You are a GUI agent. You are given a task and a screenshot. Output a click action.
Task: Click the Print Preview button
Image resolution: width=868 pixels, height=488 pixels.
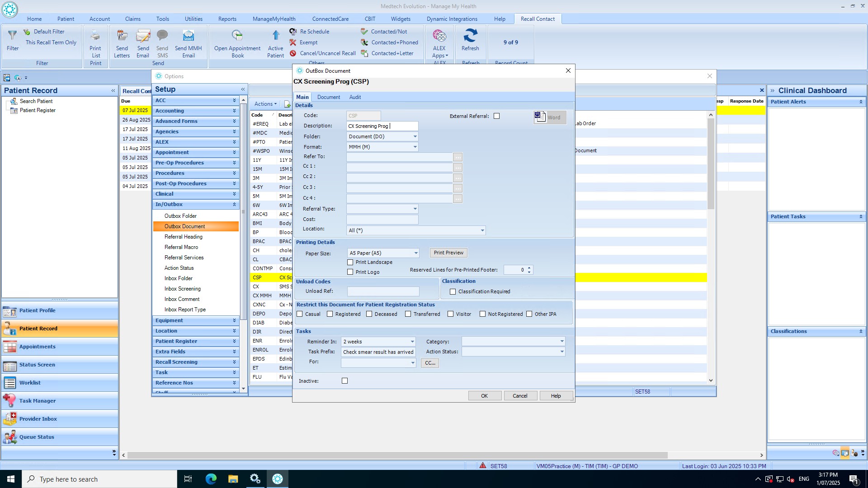tap(448, 253)
